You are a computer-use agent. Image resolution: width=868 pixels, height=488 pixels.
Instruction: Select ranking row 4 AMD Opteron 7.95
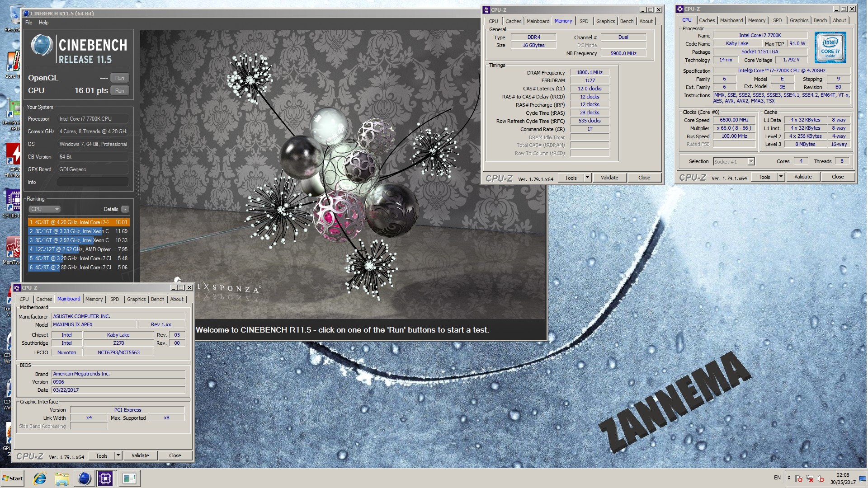point(79,249)
